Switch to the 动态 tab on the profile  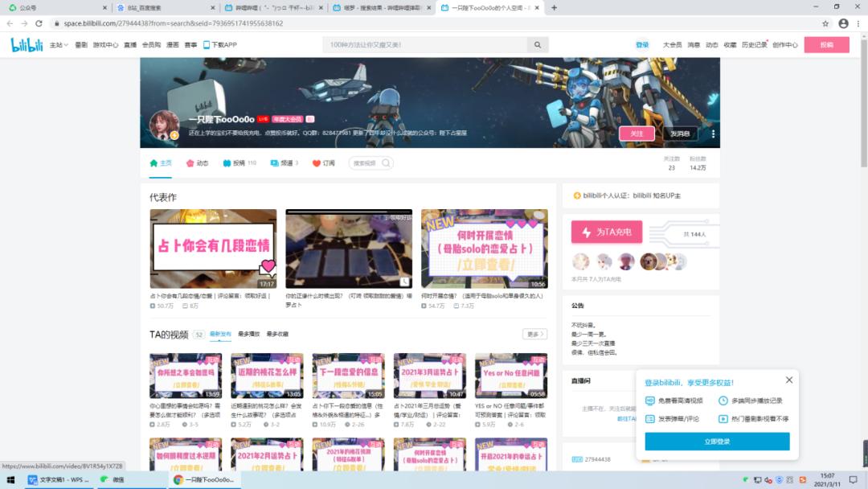pyautogui.click(x=197, y=163)
